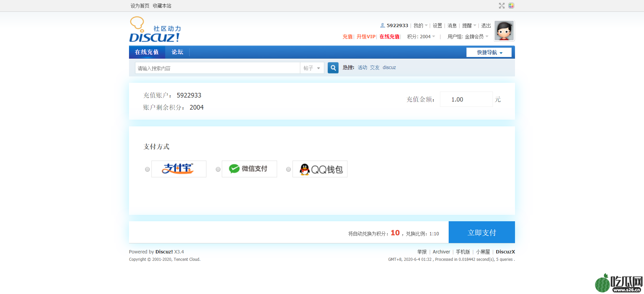This screenshot has width=644, height=294.
Task: Click the Tencent Cloud copyright link
Action: 187,259
